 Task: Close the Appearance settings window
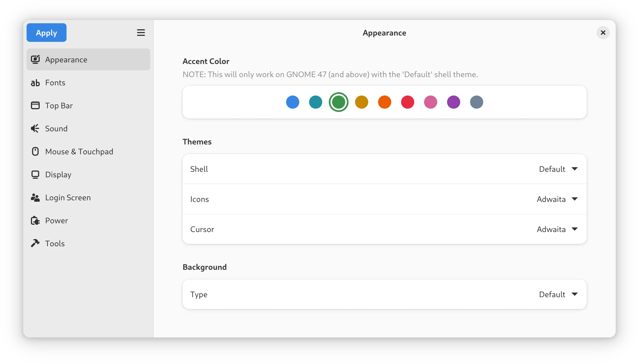[x=603, y=33]
